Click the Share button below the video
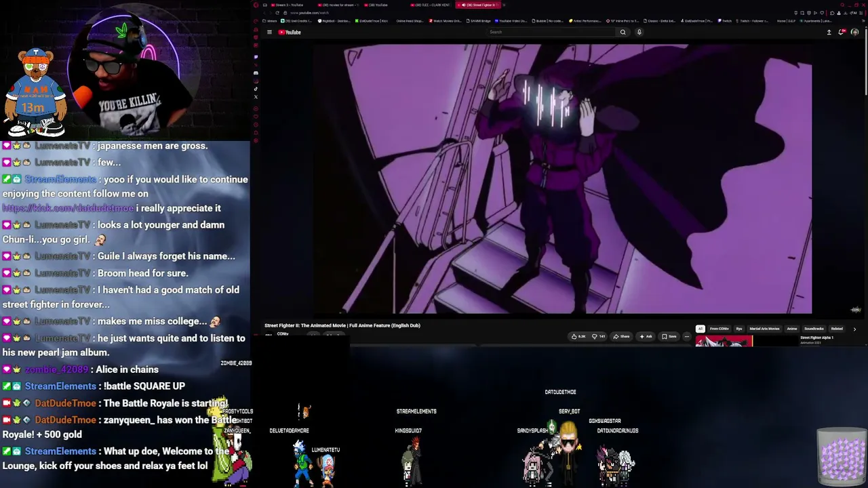 pyautogui.click(x=621, y=336)
